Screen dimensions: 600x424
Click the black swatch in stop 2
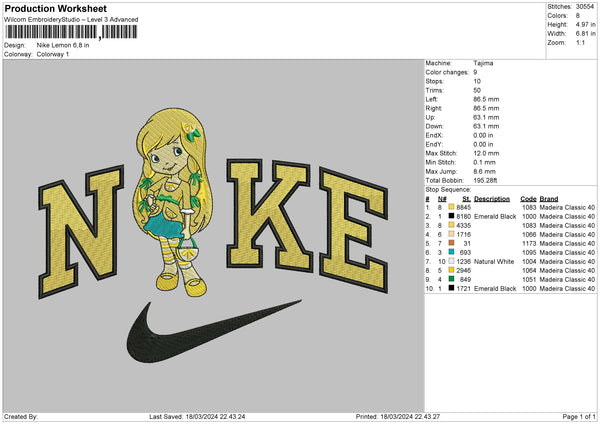pyautogui.click(x=452, y=216)
